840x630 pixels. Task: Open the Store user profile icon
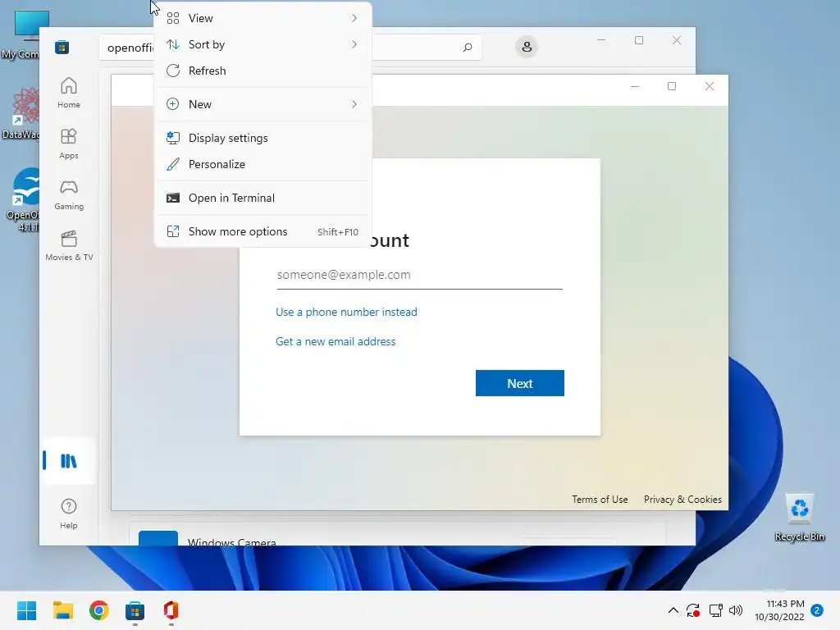click(527, 47)
